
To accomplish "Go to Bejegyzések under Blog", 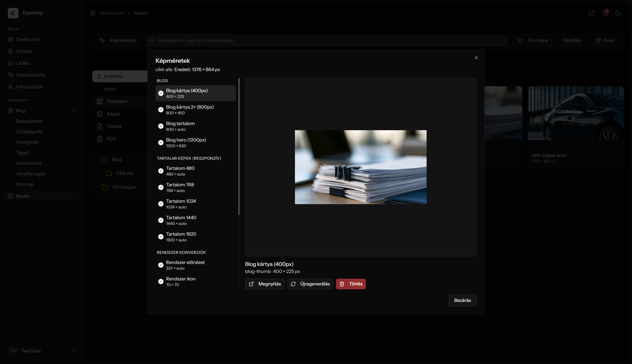I will coord(29,121).
